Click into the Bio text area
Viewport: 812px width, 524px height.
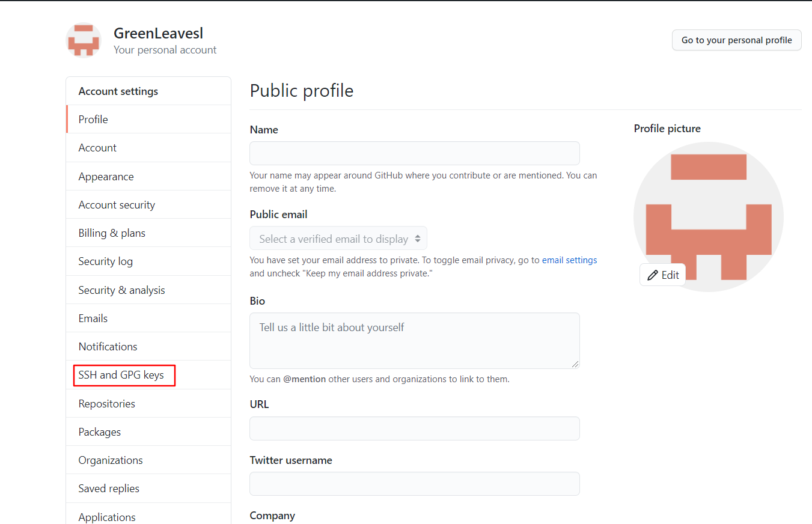click(x=415, y=341)
